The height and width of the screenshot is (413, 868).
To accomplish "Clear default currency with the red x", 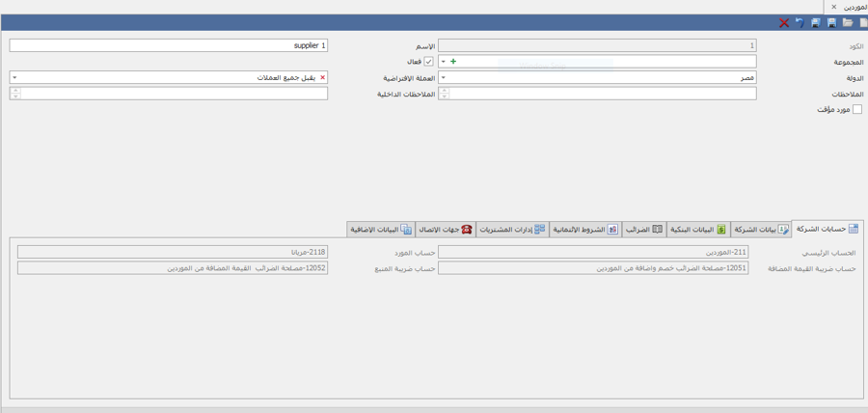I will (x=322, y=78).
